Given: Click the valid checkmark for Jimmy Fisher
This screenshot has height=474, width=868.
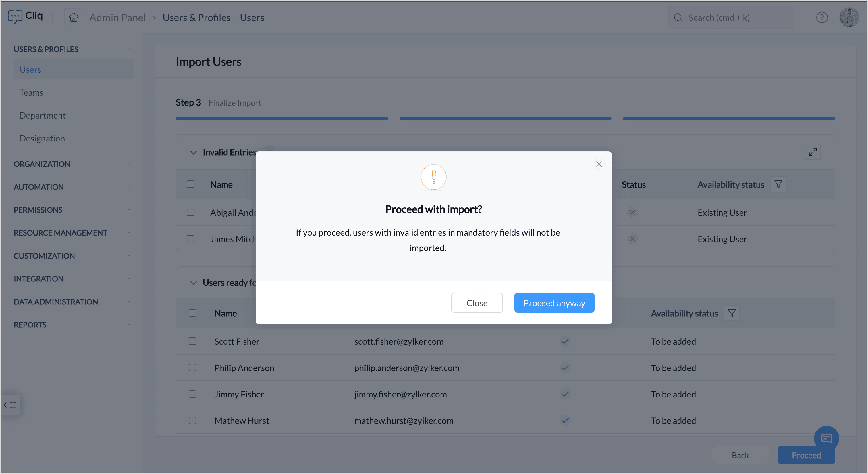Looking at the screenshot, I should 565,394.
